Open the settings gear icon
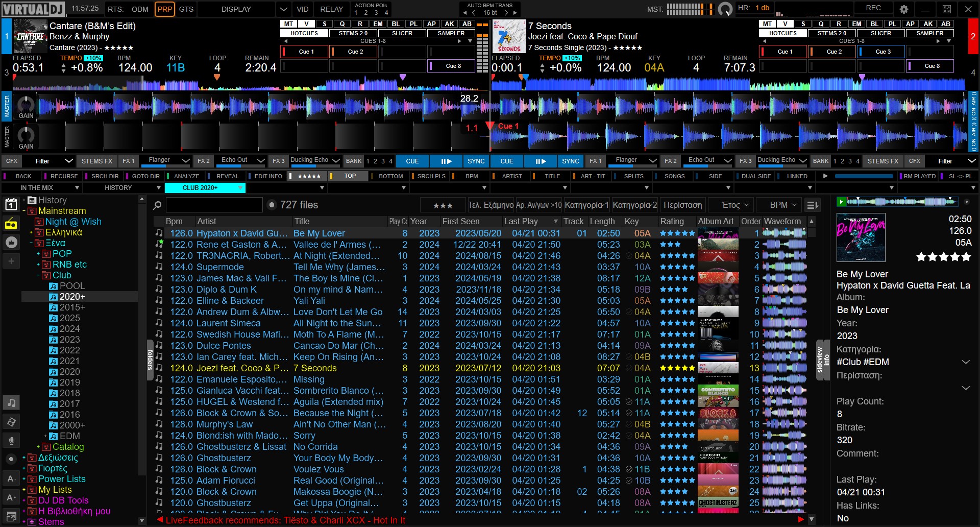 click(x=903, y=9)
